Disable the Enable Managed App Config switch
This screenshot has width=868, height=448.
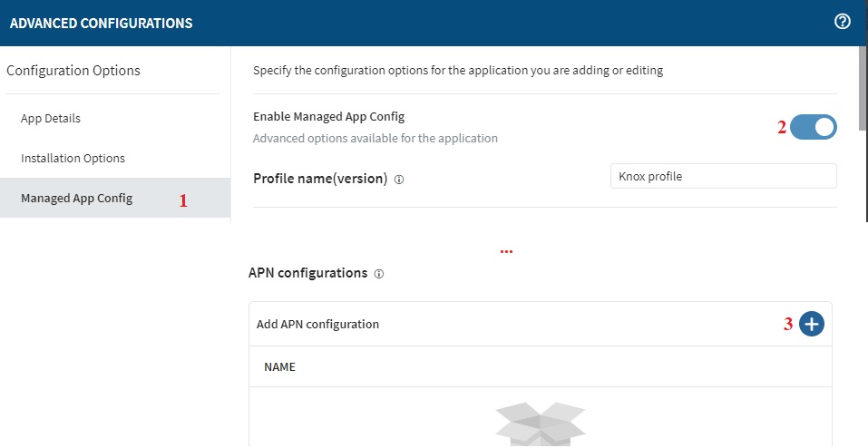[x=813, y=128]
